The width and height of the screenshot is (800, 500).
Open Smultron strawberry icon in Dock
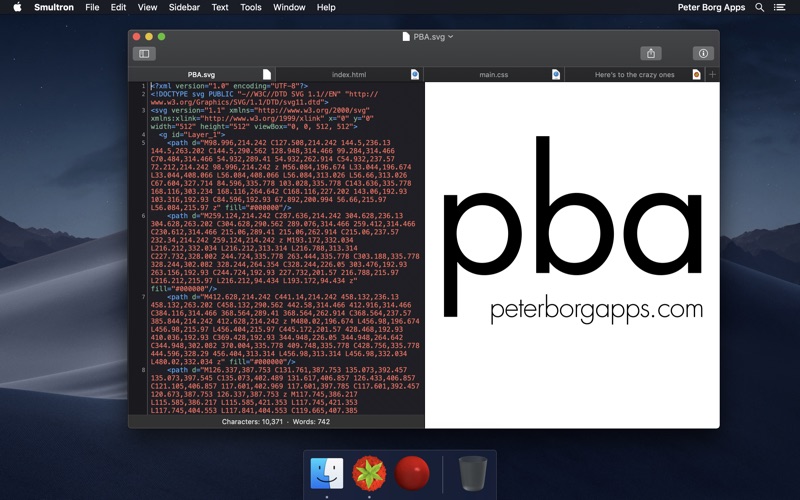pos(369,473)
